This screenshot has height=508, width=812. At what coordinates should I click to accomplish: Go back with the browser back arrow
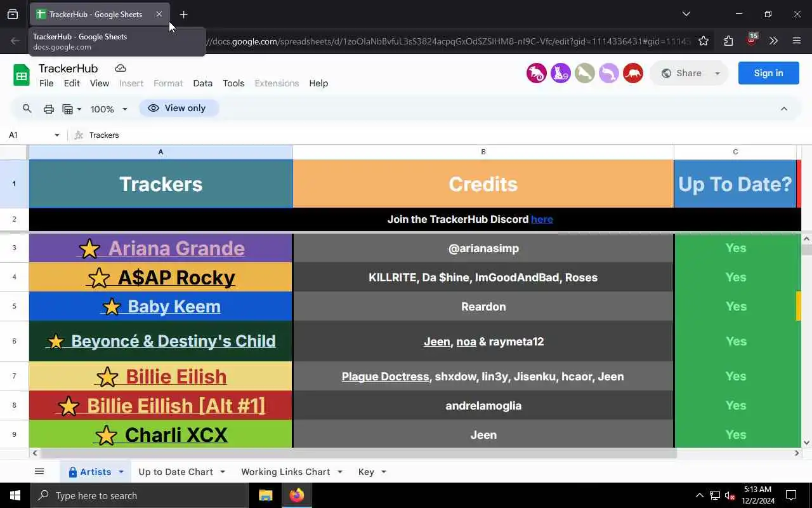coord(15,41)
